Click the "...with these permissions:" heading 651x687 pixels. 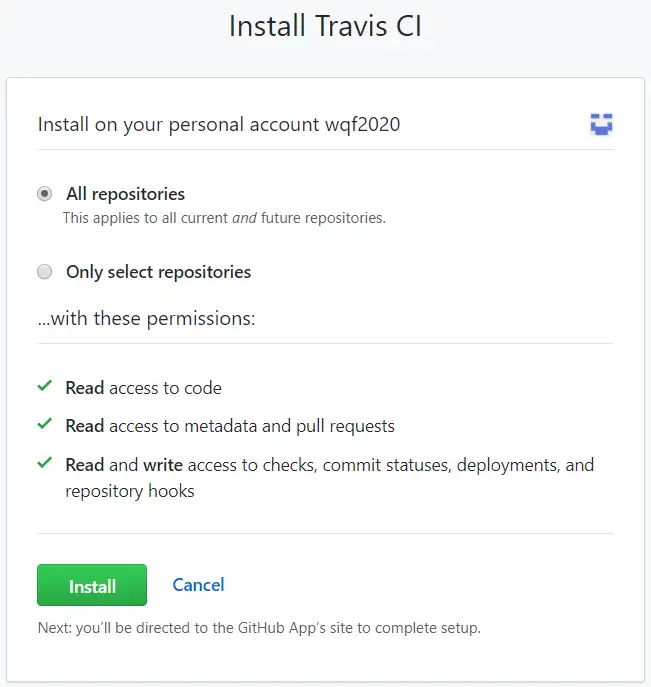point(147,319)
